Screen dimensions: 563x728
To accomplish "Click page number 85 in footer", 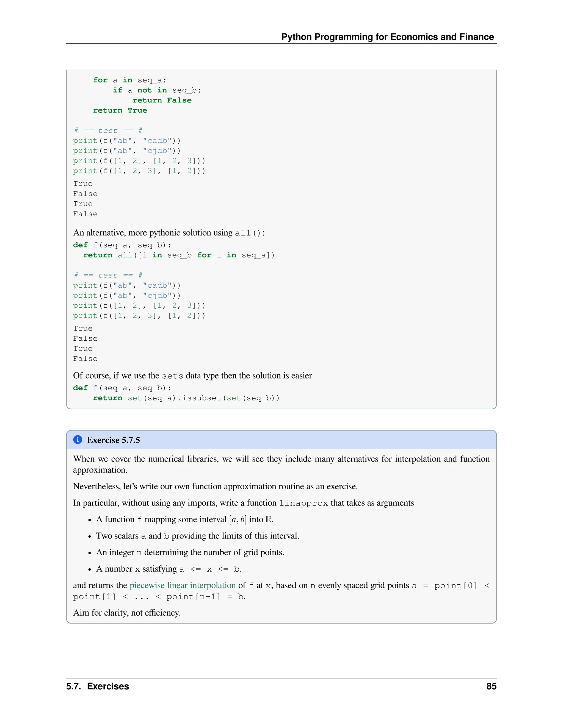I will pyautogui.click(x=491, y=686).
